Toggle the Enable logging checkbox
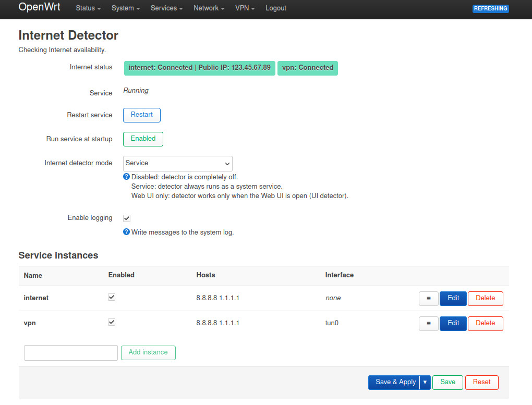Screen dimensions: 532x405 (127, 218)
